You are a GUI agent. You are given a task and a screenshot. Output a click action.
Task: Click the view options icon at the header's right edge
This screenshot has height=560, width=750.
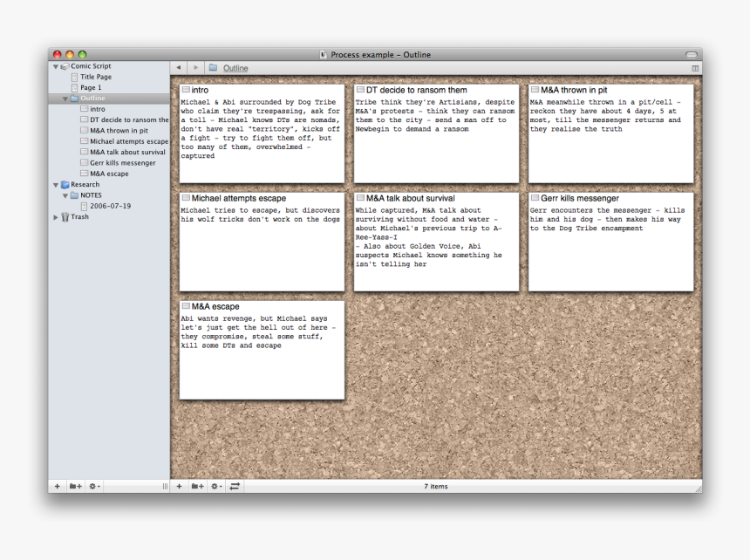tap(695, 67)
